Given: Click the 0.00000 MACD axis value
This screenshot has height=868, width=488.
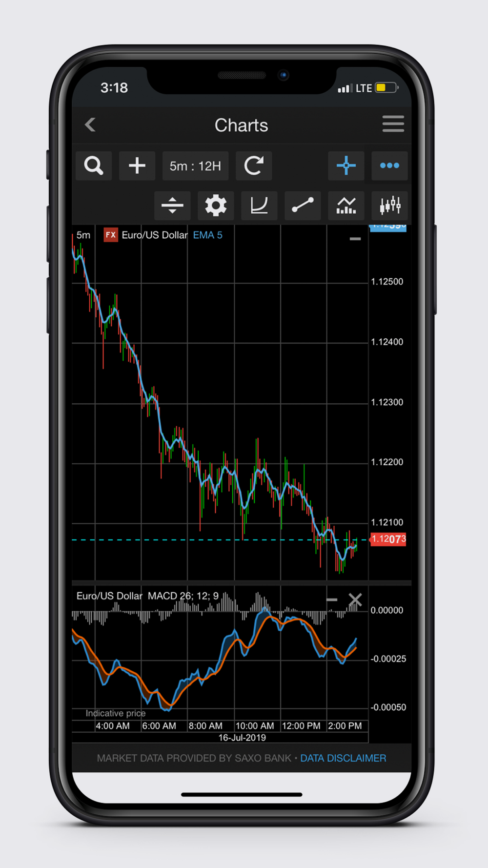Looking at the screenshot, I should point(387,610).
